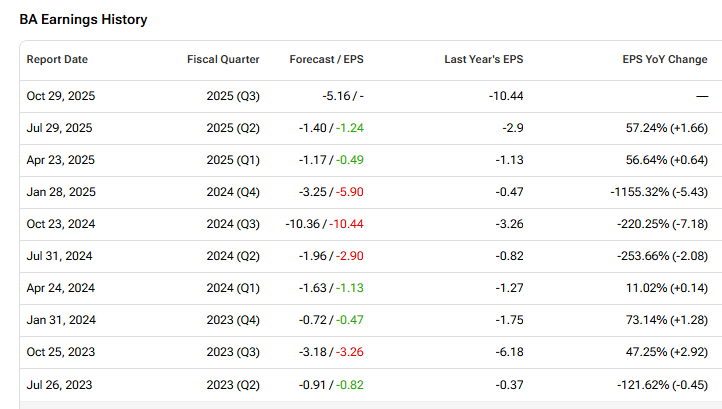This screenshot has width=722, height=409.
Task: Select the Jan 31, 2024 report date
Action: [x=60, y=320]
